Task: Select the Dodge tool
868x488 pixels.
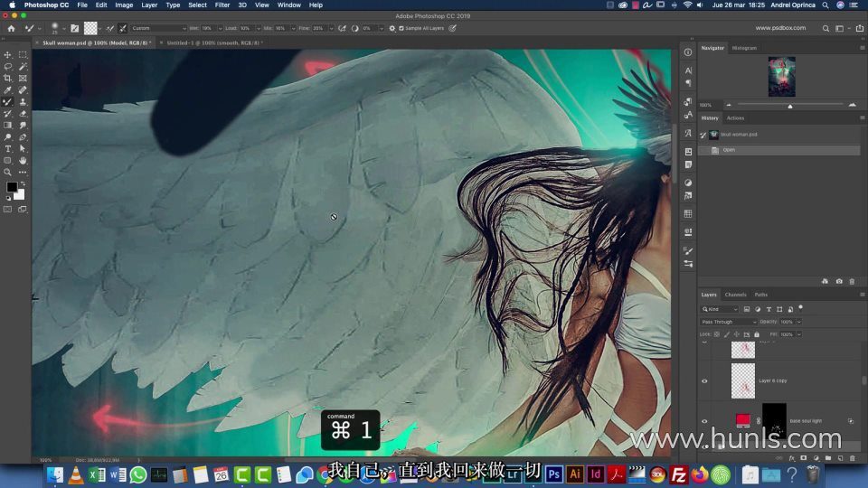Action: [8, 136]
